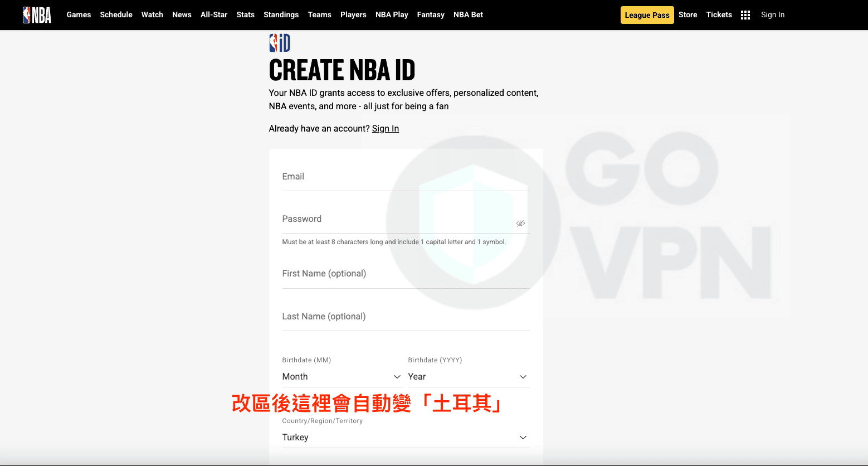The width and height of the screenshot is (868, 466).
Task: Focus the Password input field
Action: point(406,219)
